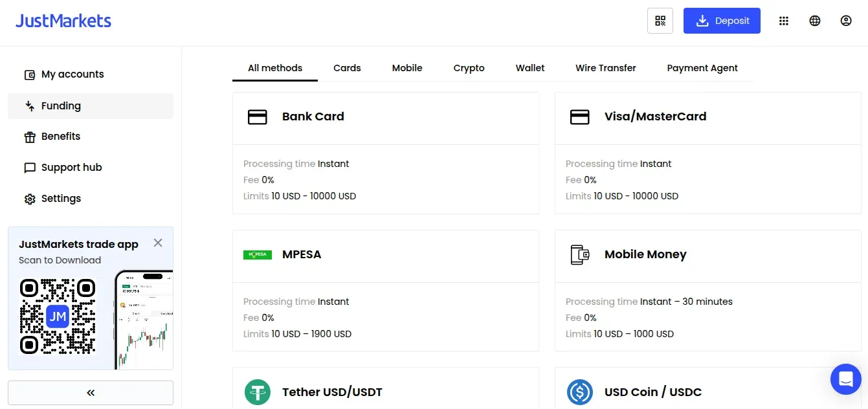Viewport: 868px width, 409px height.
Task: Open Settings in sidebar
Action: (x=91, y=199)
